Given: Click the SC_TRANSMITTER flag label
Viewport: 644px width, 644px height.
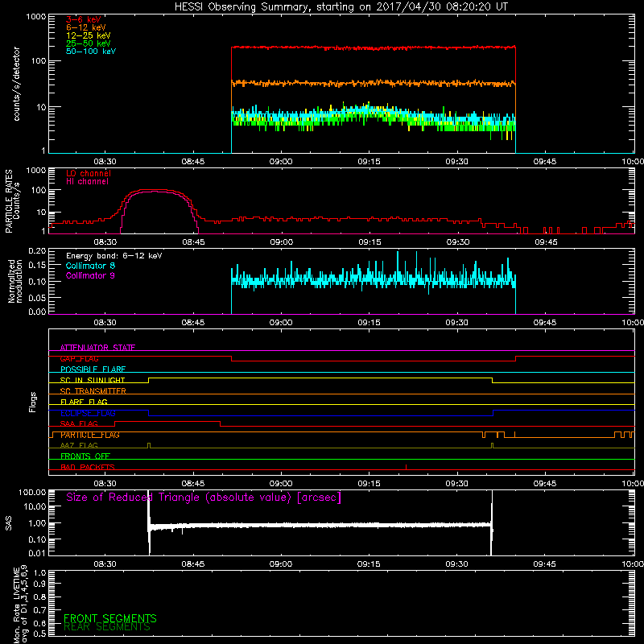Looking at the screenshot, I should click(93, 391).
